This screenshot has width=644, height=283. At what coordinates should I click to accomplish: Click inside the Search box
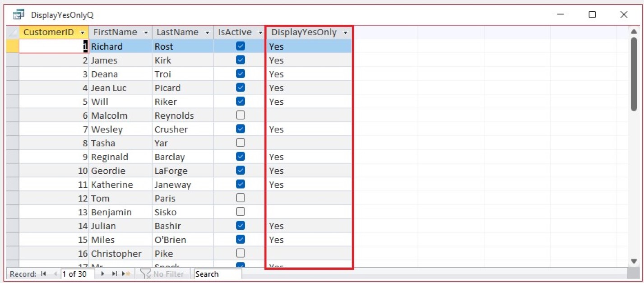pyautogui.click(x=217, y=274)
